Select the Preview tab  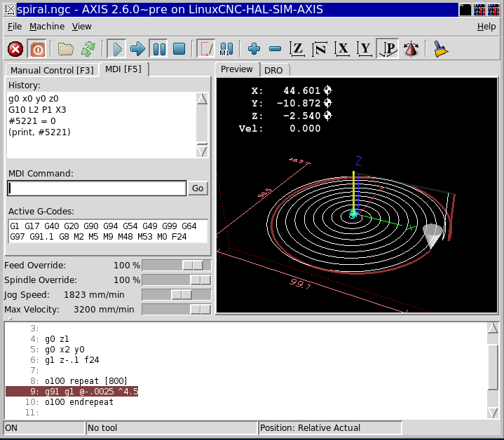point(237,69)
